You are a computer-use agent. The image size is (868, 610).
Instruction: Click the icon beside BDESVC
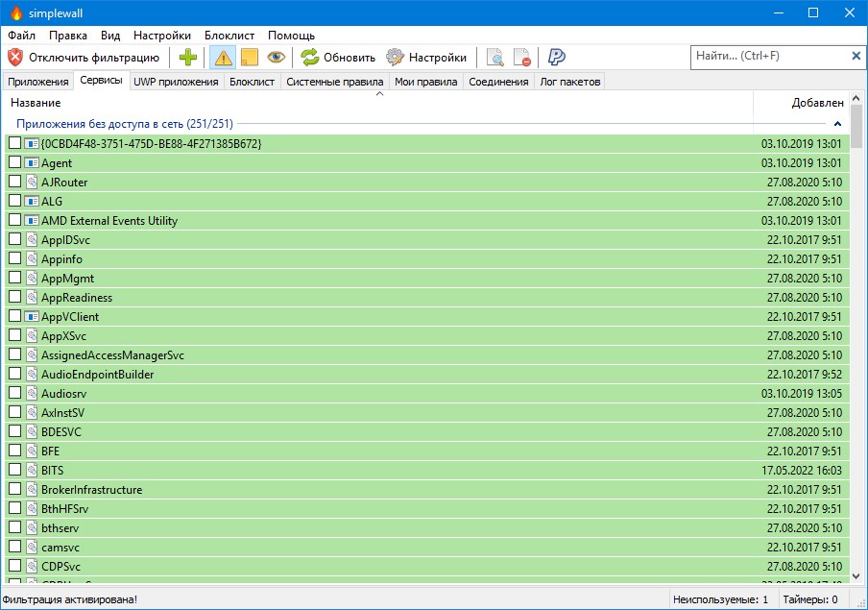[32, 431]
